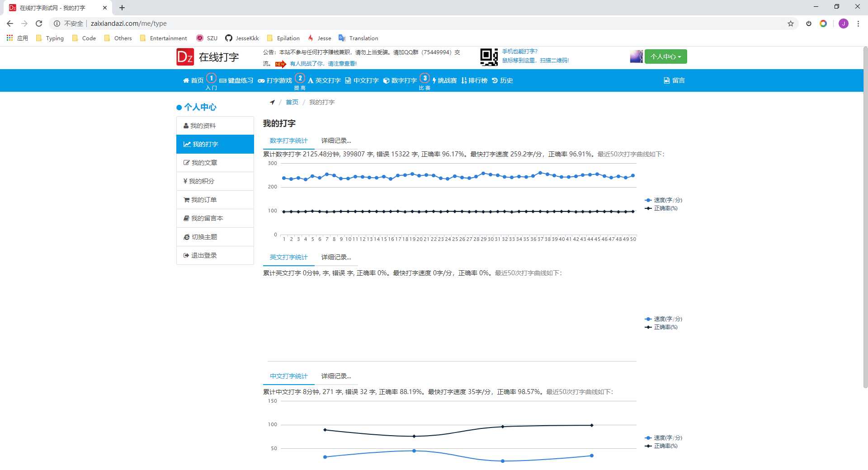Image resolution: width=868 pixels, height=470 pixels.
Task: Click the QR code image in header
Action: tap(489, 57)
